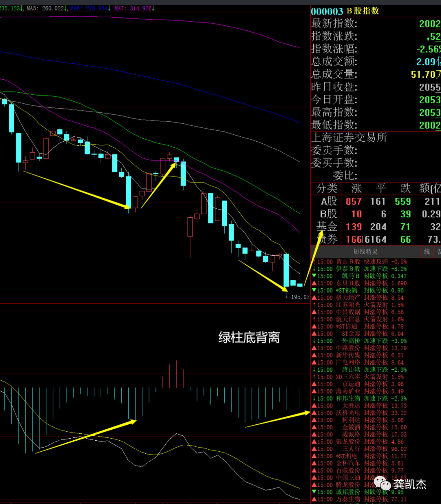Select the 短线精灵 panel header
The width and height of the screenshot is (441, 504).
pyautogui.click(x=365, y=252)
